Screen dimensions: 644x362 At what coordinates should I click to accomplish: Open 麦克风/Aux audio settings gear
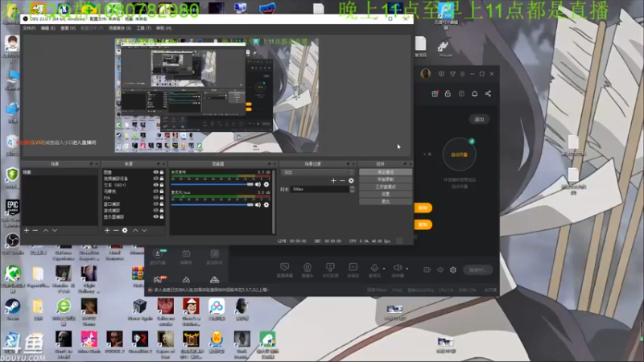[266, 205]
